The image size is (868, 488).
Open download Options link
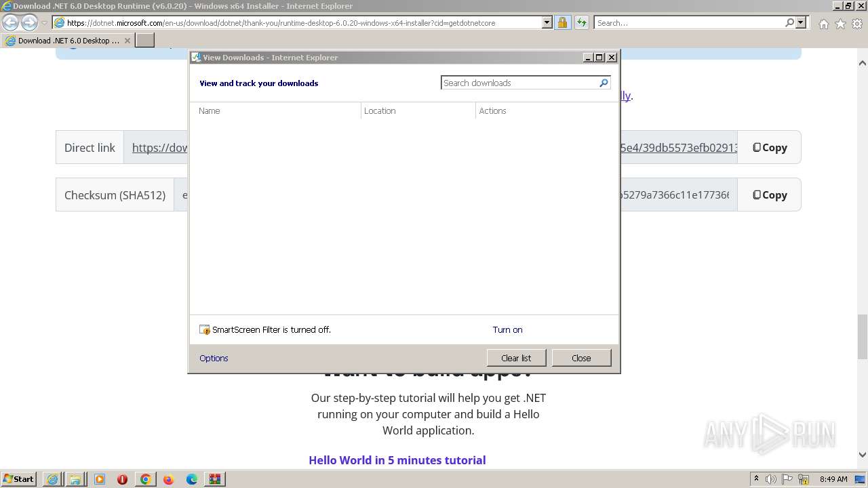[214, 358]
